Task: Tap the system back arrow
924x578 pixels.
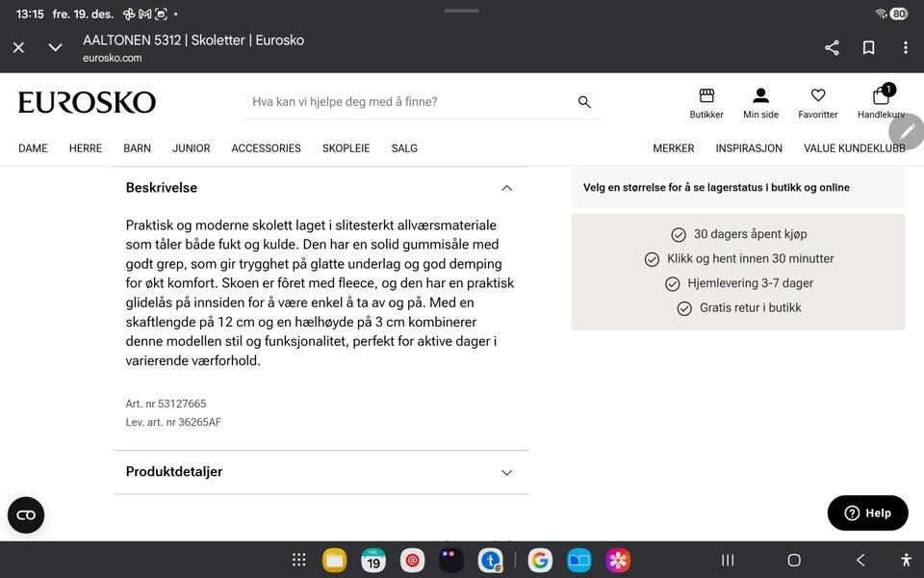Action: pos(860,560)
